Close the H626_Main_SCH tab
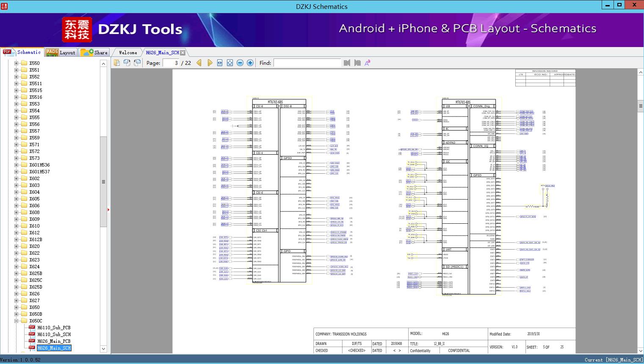Viewport: 644px width, 364px height. (182, 53)
